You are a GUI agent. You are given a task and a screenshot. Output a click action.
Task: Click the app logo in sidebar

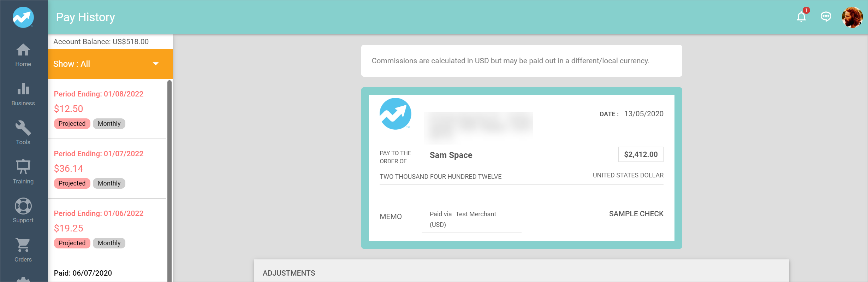tap(23, 17)
